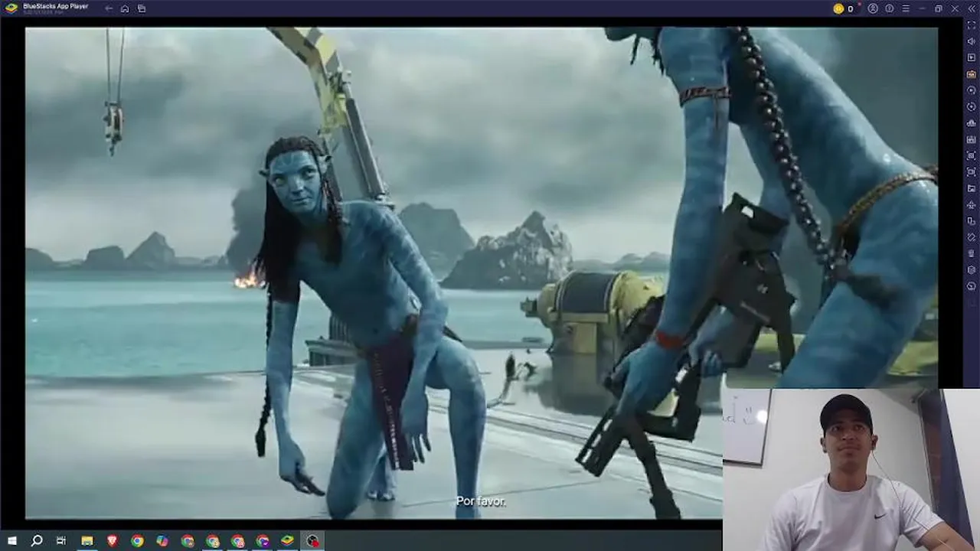
Task: Click the trim memory icon in sidebar
Action: 971,253
